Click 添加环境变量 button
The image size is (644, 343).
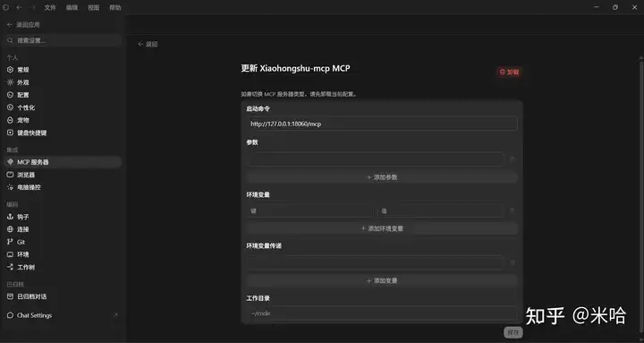pos(382,228)
